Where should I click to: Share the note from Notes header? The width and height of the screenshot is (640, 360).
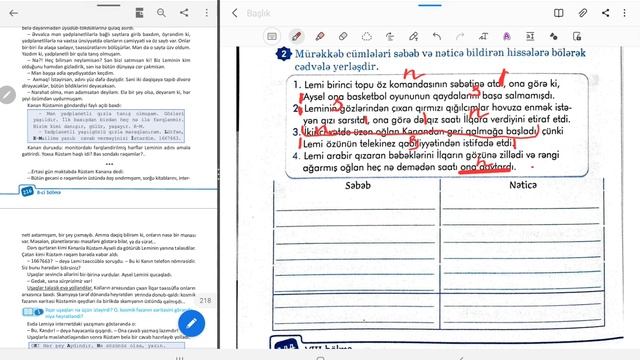[x=605, y=13]
